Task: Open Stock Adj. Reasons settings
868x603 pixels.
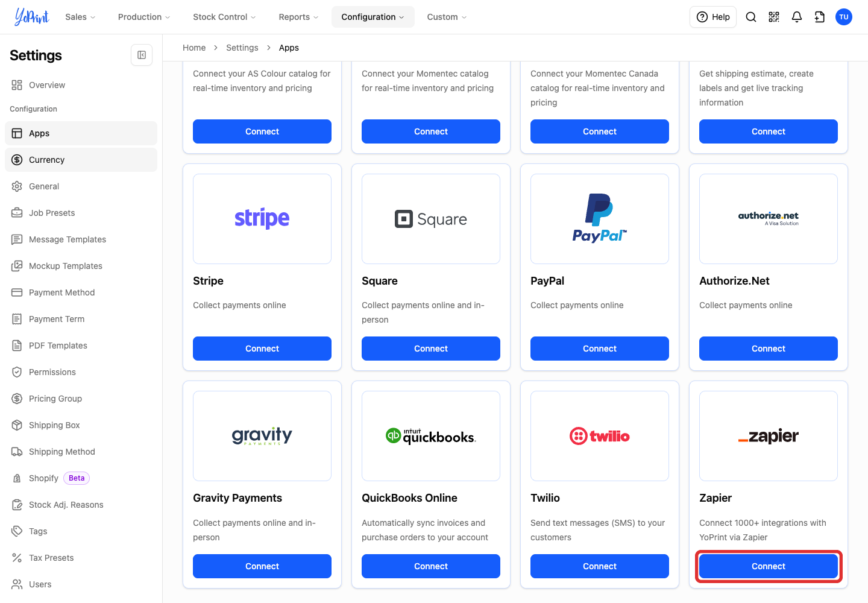Action: click(81, 505)
